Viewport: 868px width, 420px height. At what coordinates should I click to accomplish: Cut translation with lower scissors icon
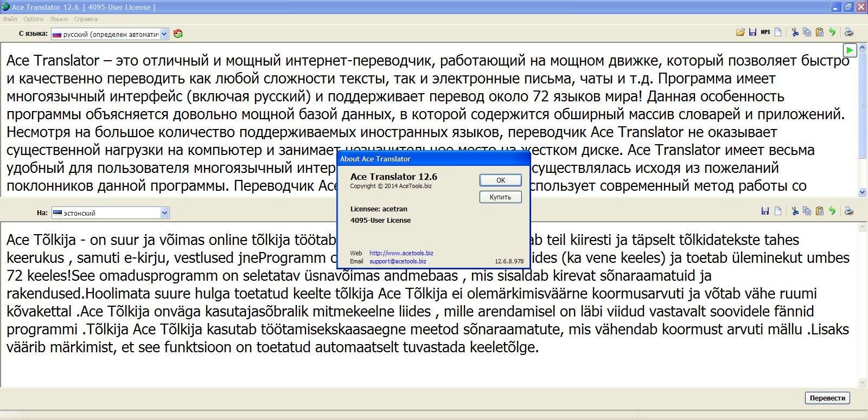click(x=795, y=211)
